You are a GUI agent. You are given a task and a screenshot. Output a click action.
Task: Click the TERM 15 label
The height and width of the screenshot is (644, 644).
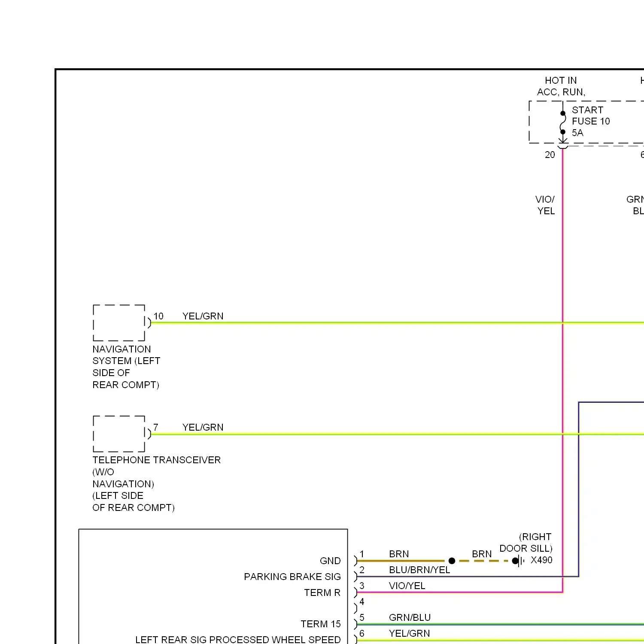(x=321, y=624)
